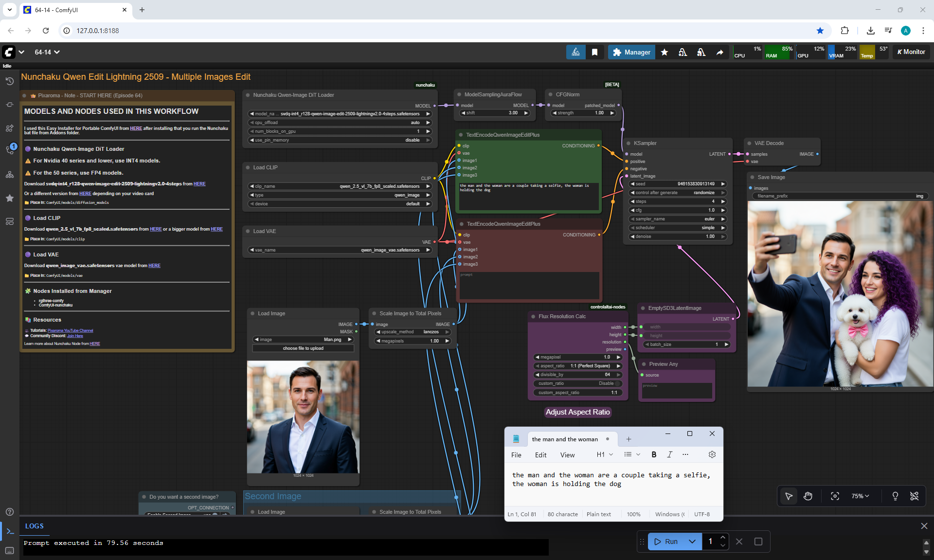This screenshot has height=560, width=934.
Task: Toggle custom_ratio Disable switch
Action: tap(617, 383)
